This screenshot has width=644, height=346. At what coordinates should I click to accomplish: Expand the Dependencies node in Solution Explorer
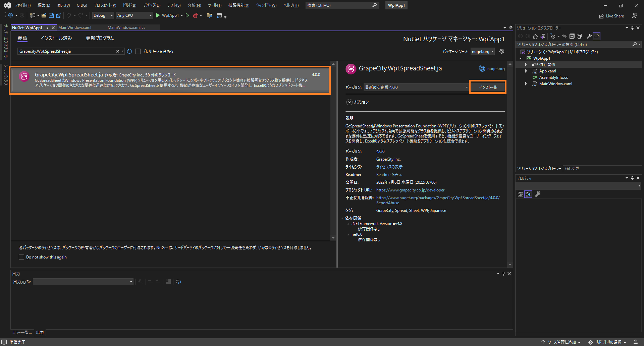526,65
